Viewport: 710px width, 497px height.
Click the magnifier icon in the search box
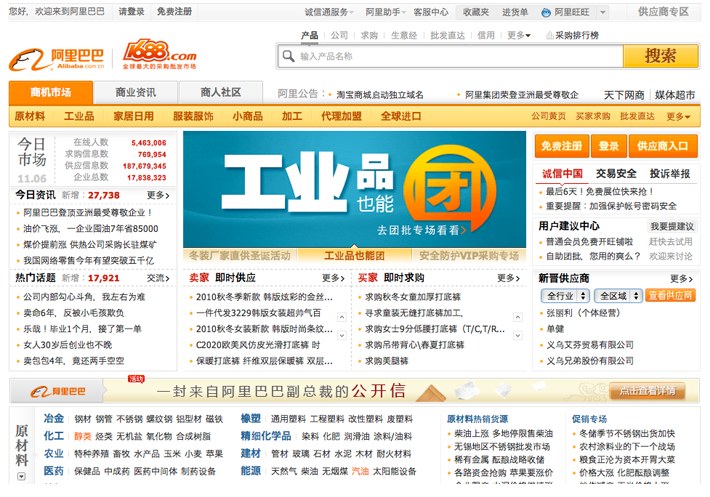tap(288, 56)
